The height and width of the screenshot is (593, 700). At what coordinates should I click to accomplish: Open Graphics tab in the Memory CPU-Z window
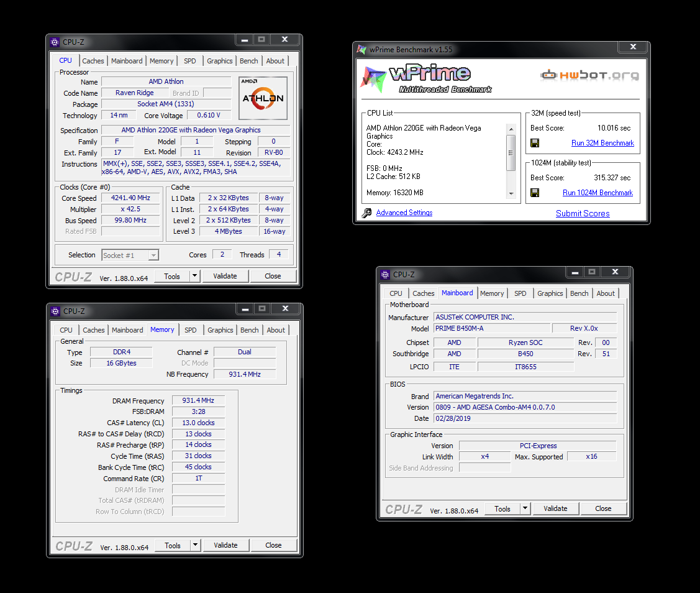tap(220, 330)
